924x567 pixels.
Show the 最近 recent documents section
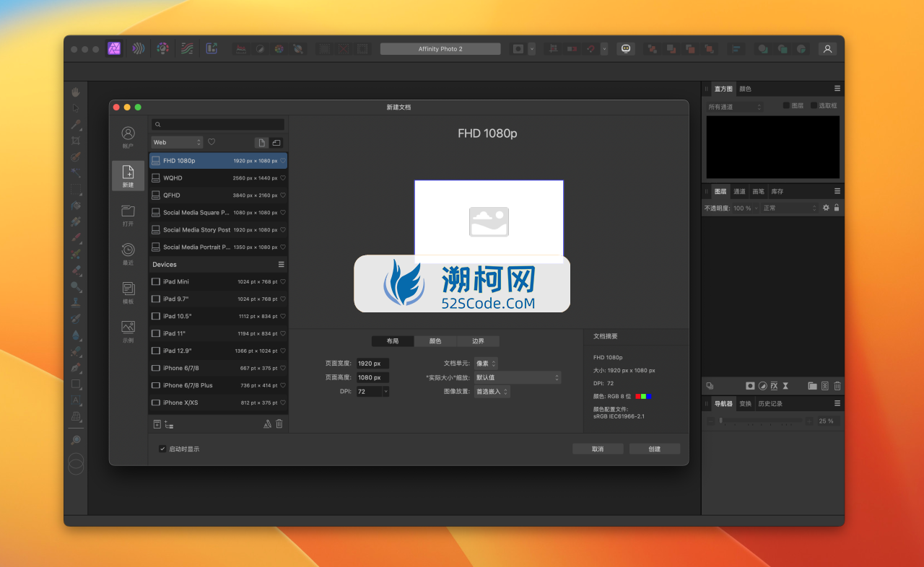coord(128,254)
